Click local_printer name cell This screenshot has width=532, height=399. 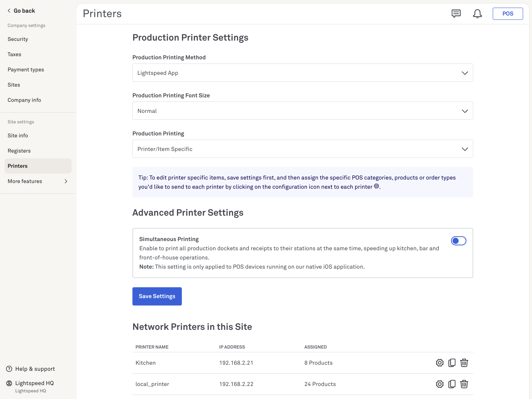[152, 384]
